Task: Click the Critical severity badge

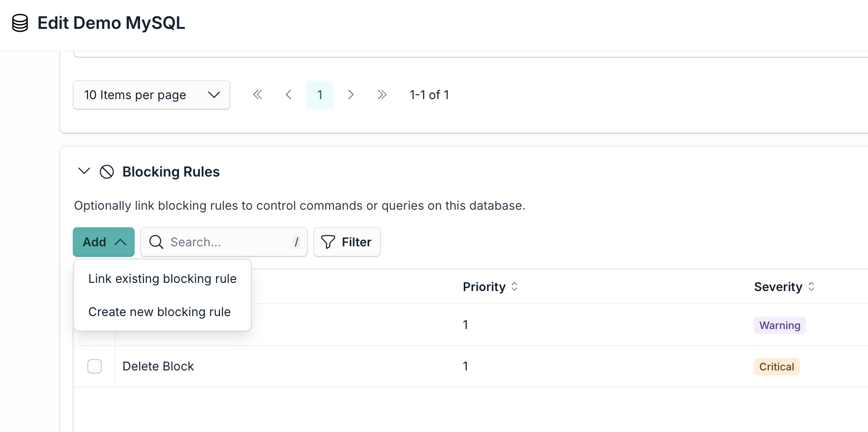Action: [777, 367]
